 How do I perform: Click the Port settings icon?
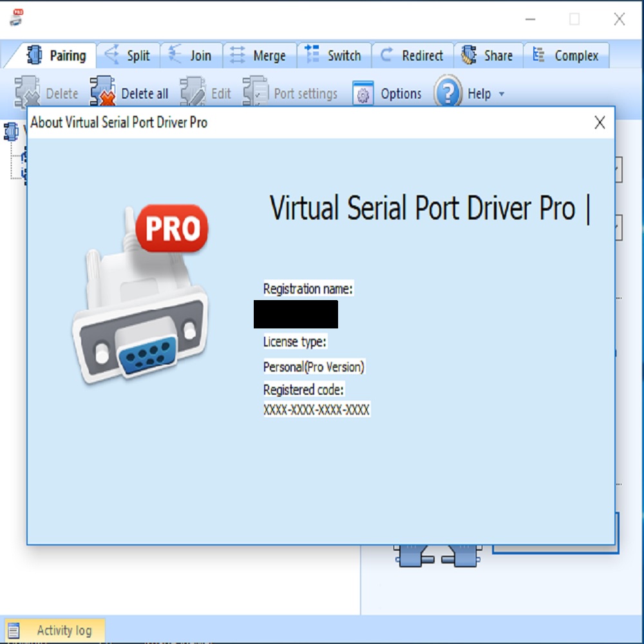pos(255,91)
